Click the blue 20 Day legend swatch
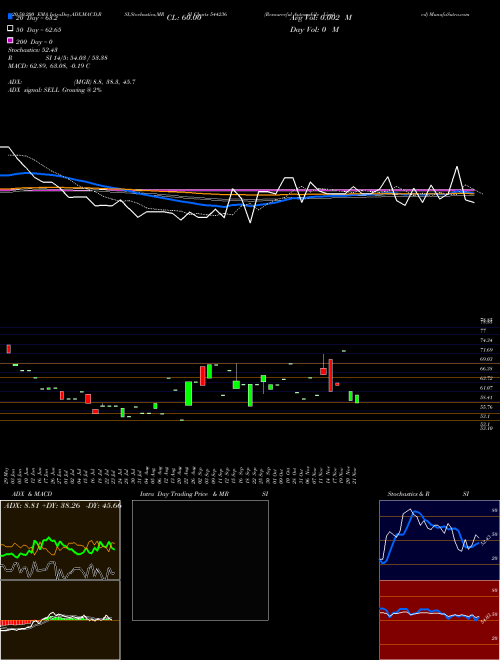Viewport: 500px width, 660px height. point(10,17)
